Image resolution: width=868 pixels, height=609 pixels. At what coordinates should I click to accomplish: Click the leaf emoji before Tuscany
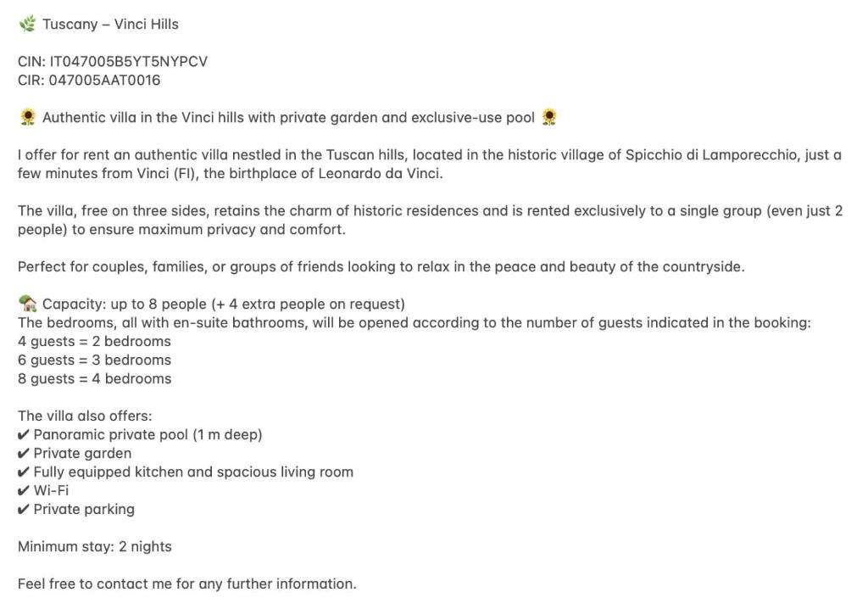coord(27,24)
